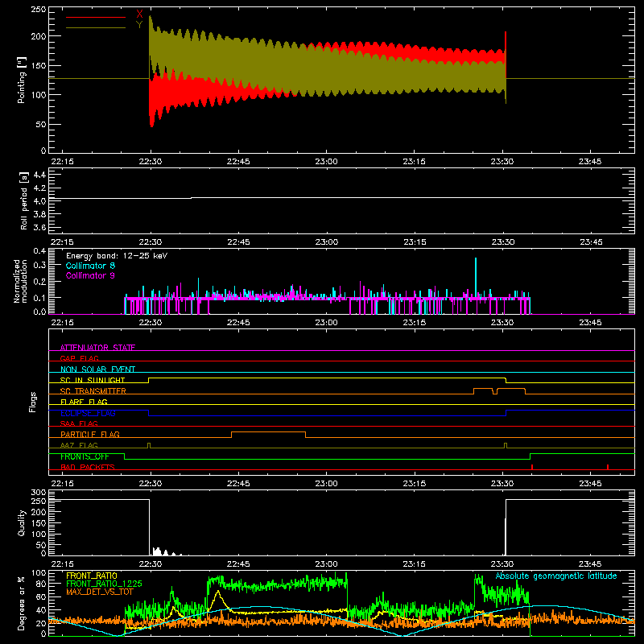
Task: Select the FRONT_RATIO_1225 legend entry
Action: (x=104, y=584)
